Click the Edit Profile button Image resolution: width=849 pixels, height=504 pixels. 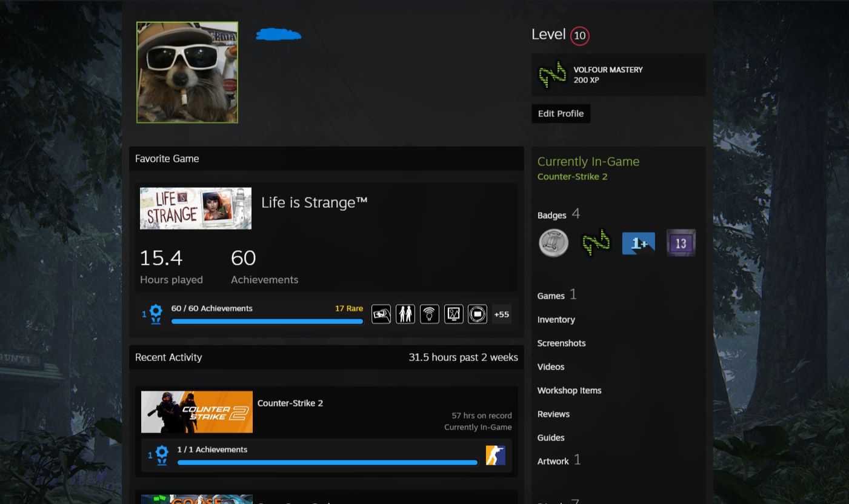coord(561,113)
